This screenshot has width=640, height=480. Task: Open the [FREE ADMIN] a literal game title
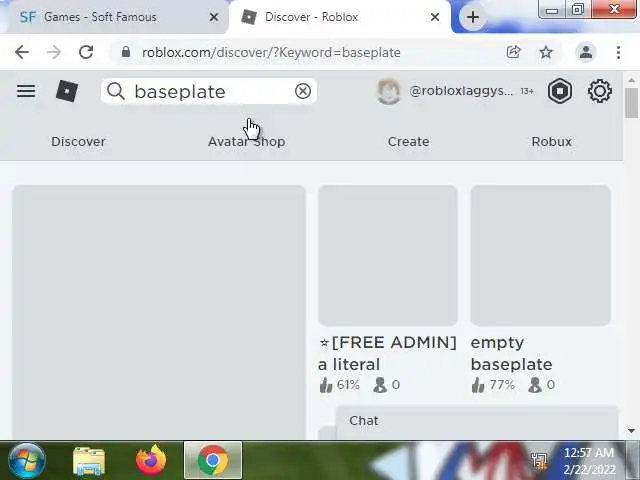[x=387, y=353]
